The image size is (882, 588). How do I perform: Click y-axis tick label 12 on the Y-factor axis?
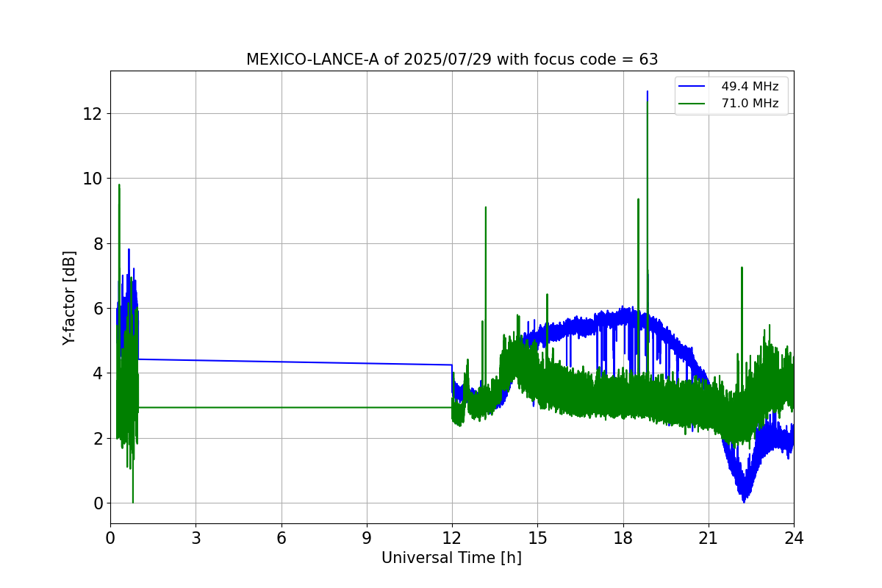93,114
